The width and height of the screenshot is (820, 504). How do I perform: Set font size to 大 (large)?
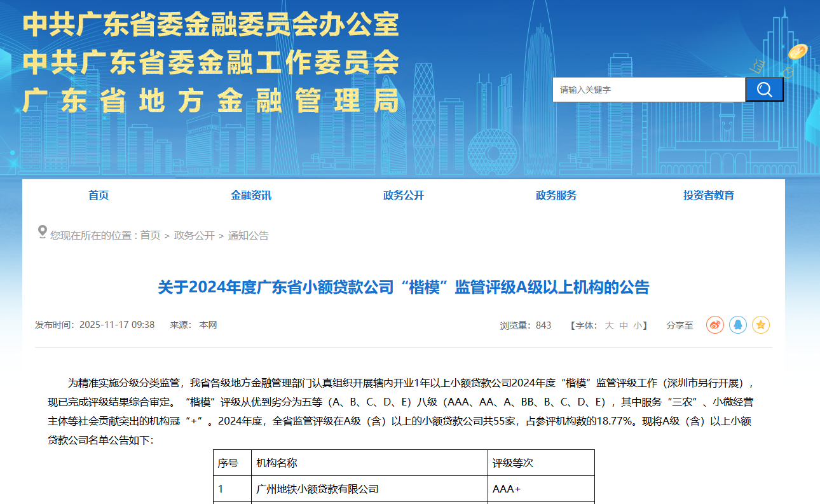609,325
